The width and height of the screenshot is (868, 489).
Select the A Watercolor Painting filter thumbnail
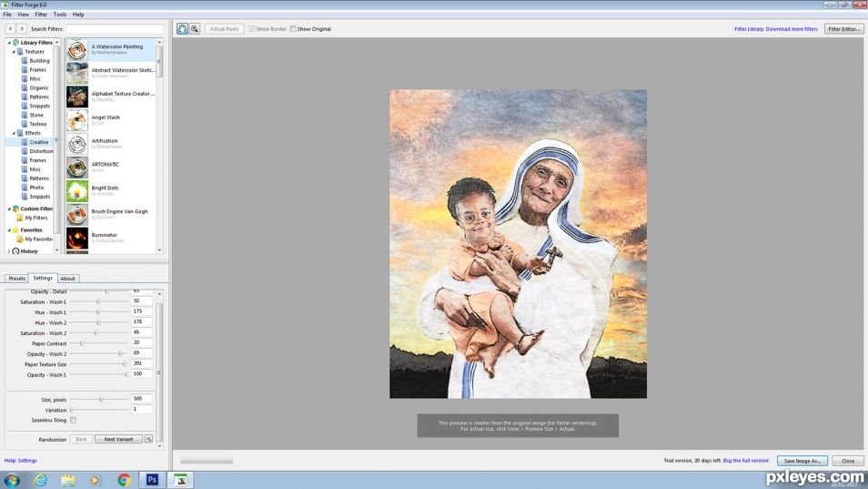[x=77, y=50]
